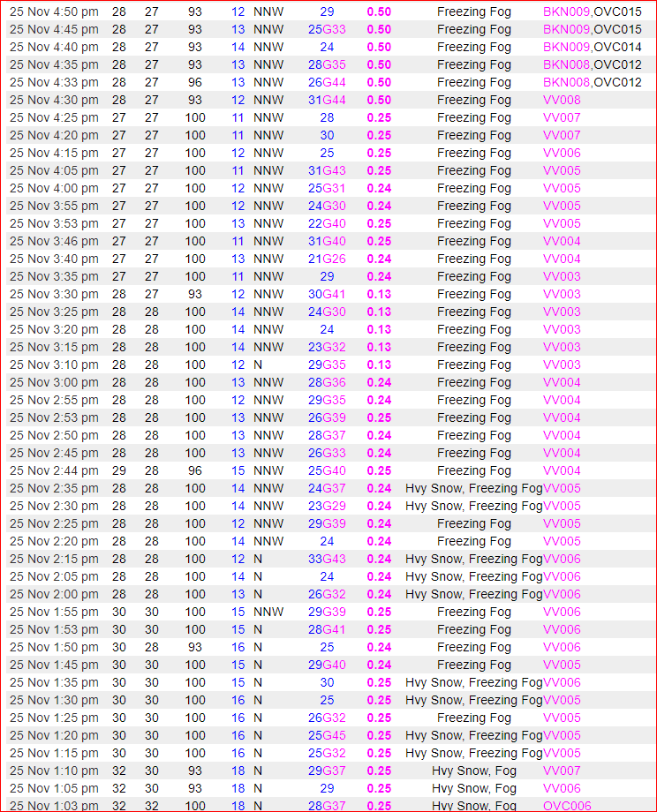The height and width of the screenshot is (812, 657).
Task: Click the VV008 vertical visibility value
Action: [x=562, y=100]
